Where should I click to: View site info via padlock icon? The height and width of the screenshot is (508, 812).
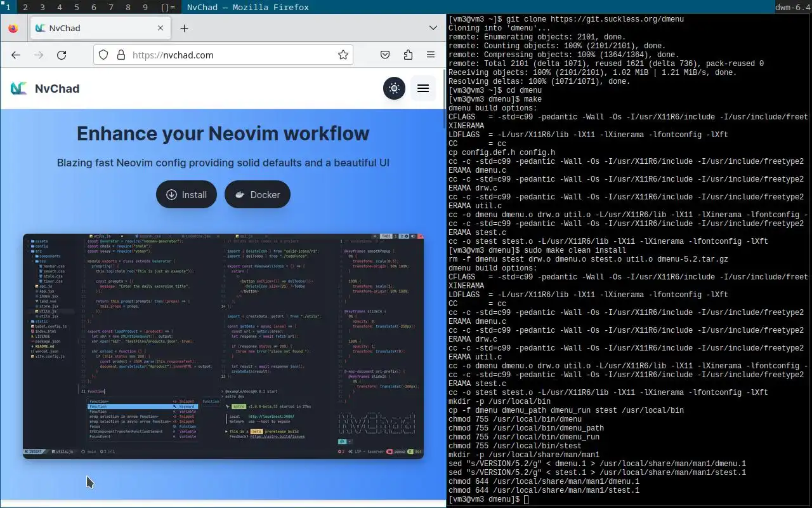(121, 55)
